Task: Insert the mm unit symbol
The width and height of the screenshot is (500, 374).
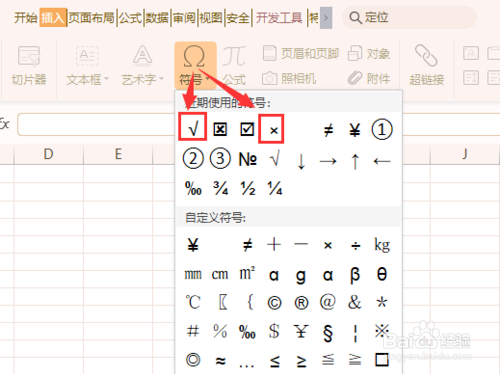Action: [193, 274]
